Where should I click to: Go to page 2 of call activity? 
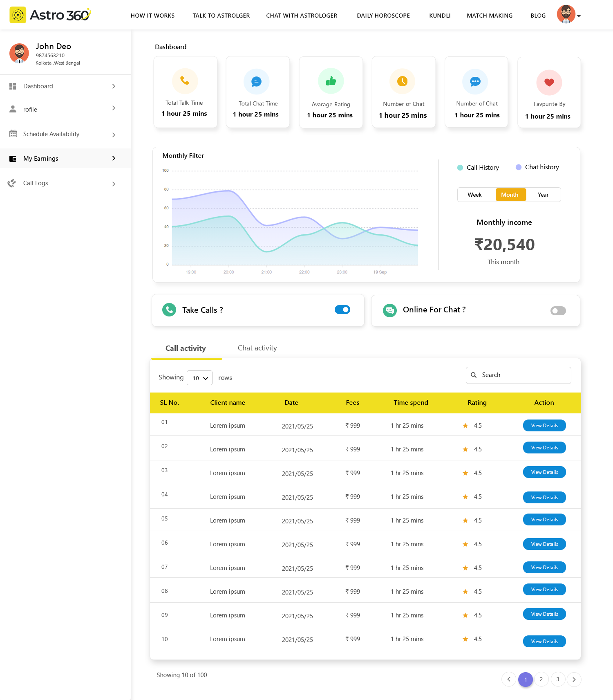tap(541, 679)
